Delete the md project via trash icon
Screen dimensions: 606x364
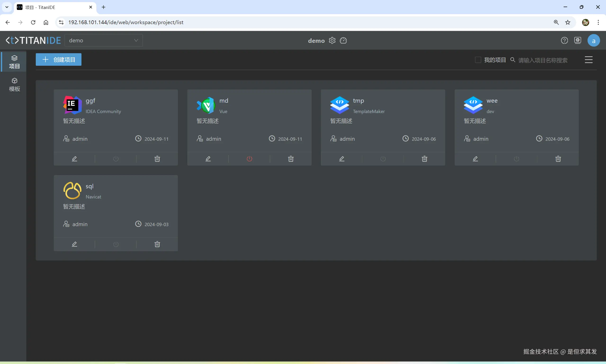pyautogui.click(x=291, y=159)
